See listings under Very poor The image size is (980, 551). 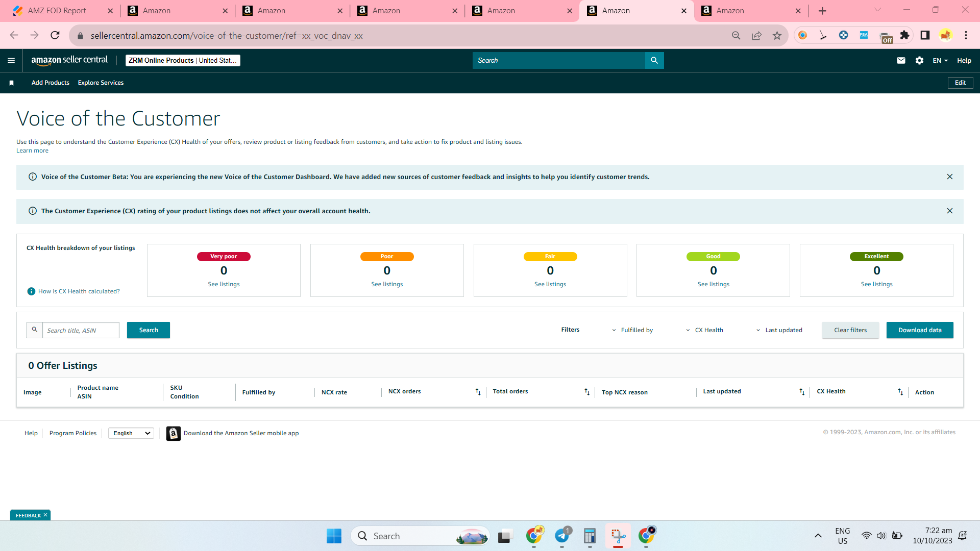(x=224, y=284)
